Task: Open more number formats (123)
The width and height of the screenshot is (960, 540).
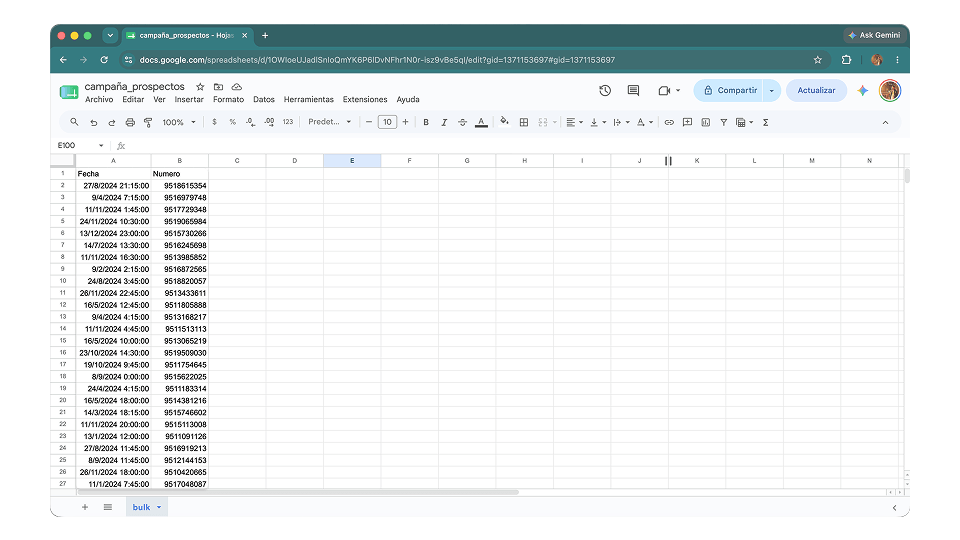Action: 288,122
